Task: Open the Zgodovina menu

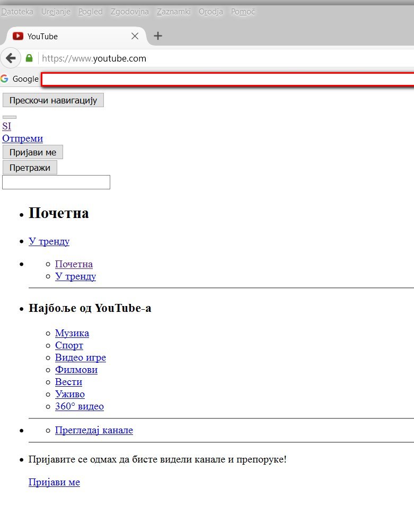Action: tap(129, 12)
